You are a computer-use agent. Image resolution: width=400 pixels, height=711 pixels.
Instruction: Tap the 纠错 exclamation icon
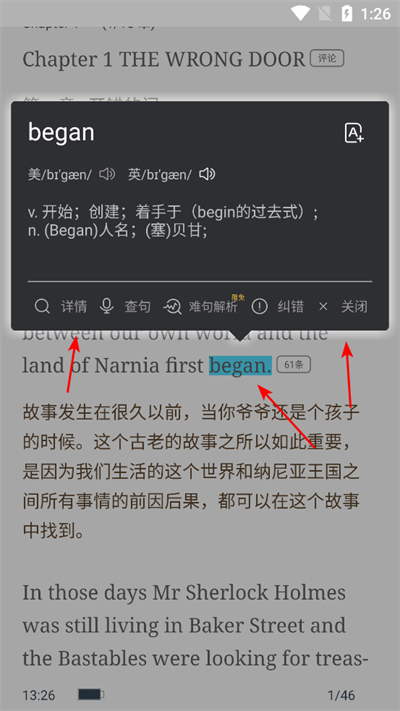coord(260,307)
